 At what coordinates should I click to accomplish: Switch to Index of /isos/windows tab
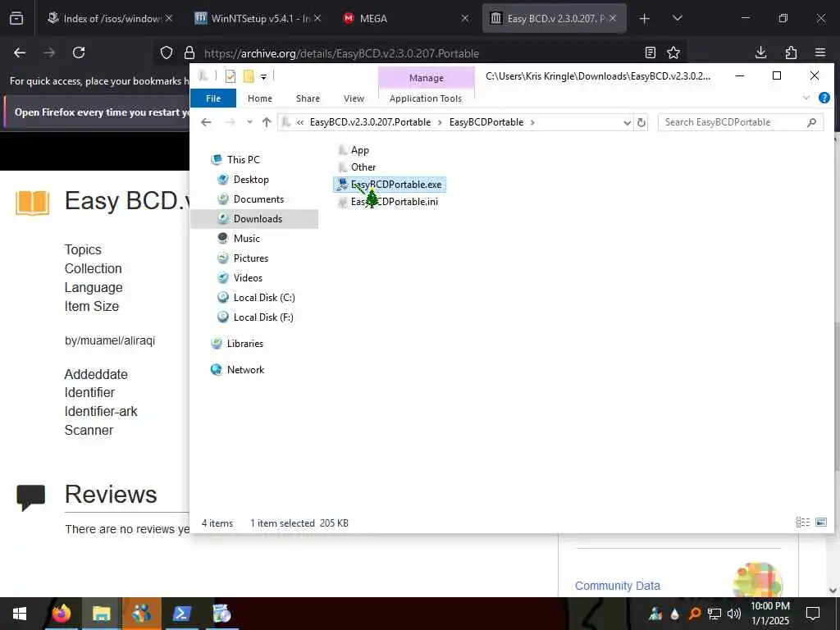pyautogui.click(x=110, y=18)
